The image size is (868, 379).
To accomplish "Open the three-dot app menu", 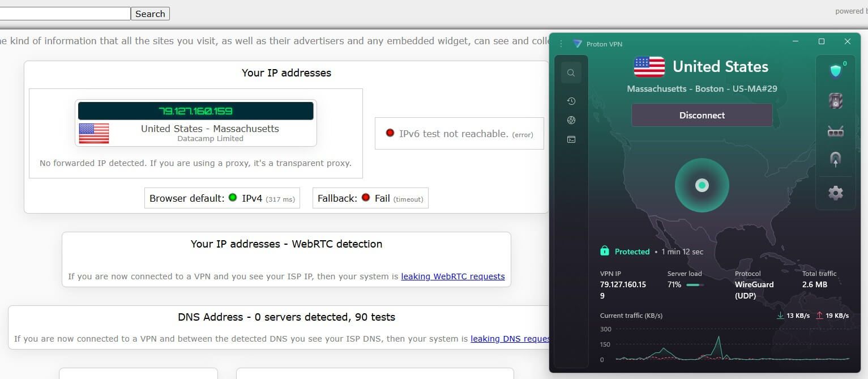I will click(x=561, y=44).
